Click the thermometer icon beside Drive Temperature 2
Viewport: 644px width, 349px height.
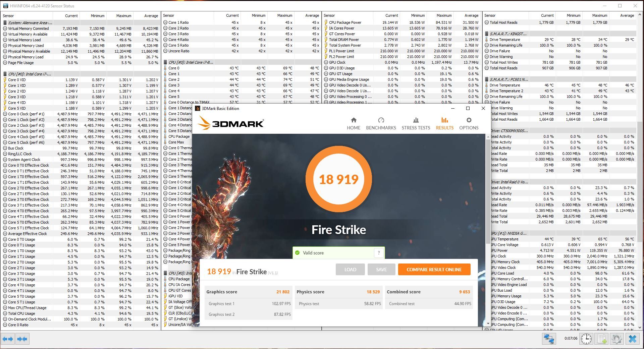click(x=487, y=91)
